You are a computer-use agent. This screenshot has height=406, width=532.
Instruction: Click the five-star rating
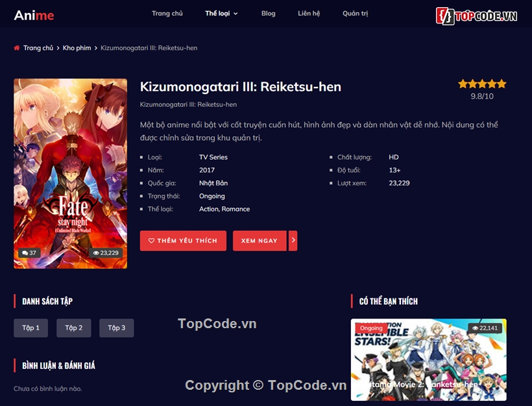click(x=482, y=84)
